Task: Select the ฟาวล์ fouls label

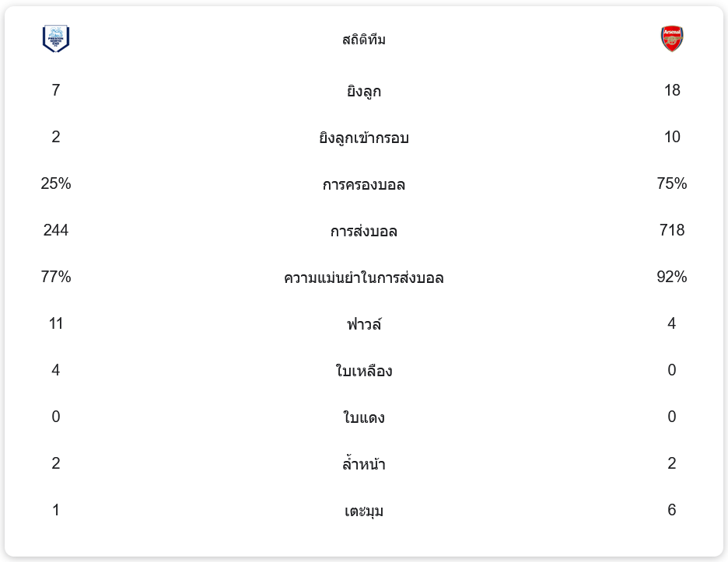Action: [x=364, y=325]
